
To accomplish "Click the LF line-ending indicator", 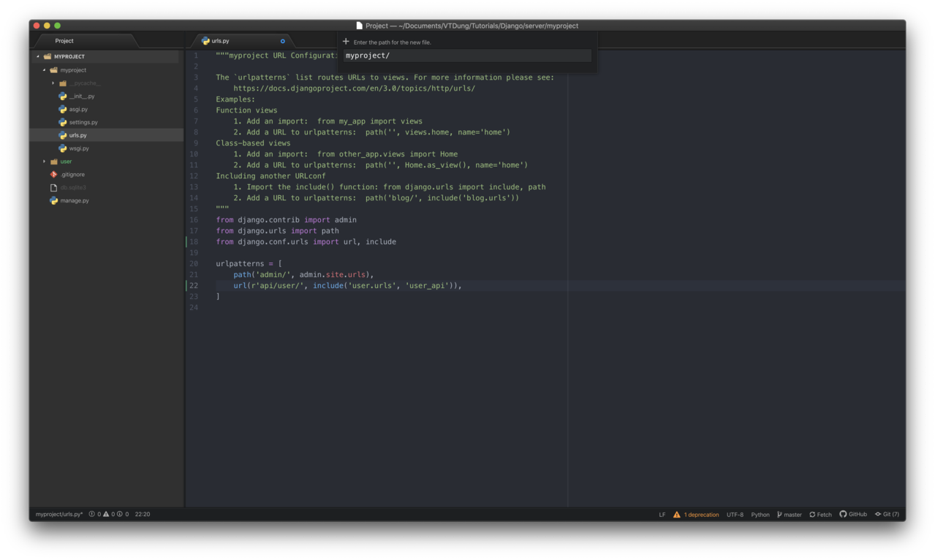I will pos(662,514).
